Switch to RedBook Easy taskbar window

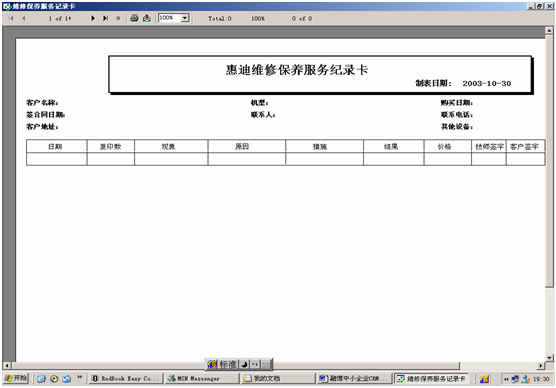pos(126,379)
